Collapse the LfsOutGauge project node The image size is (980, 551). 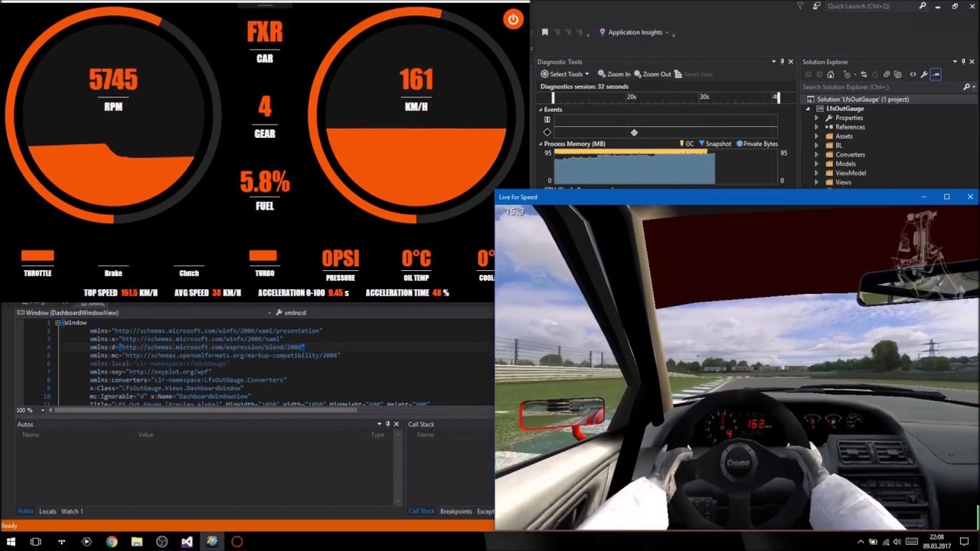click(x=808, y=109)
